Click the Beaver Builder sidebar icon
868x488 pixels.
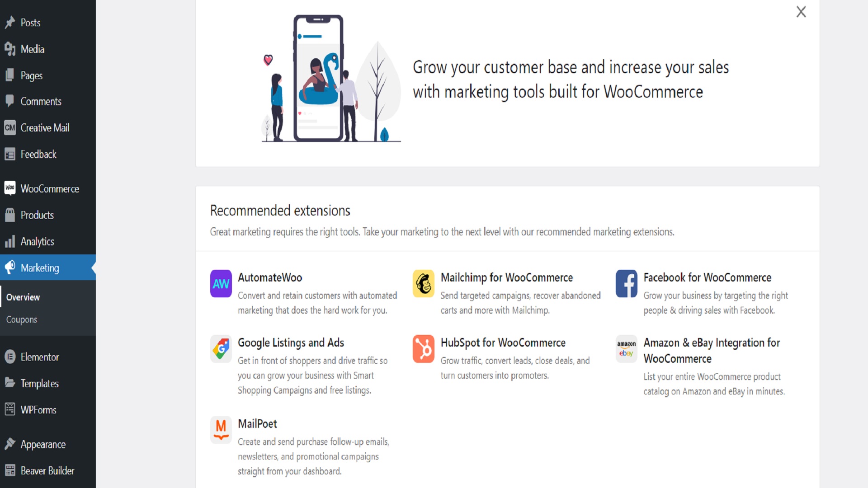[9, 470]
